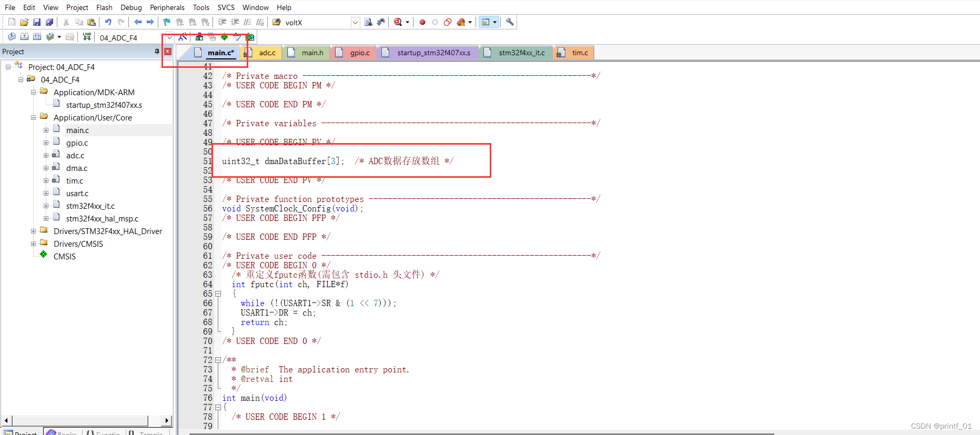Screen dimensions: 980x435
Task: Start incremental find with binoculars arrow icon
Action: point(381,22)
